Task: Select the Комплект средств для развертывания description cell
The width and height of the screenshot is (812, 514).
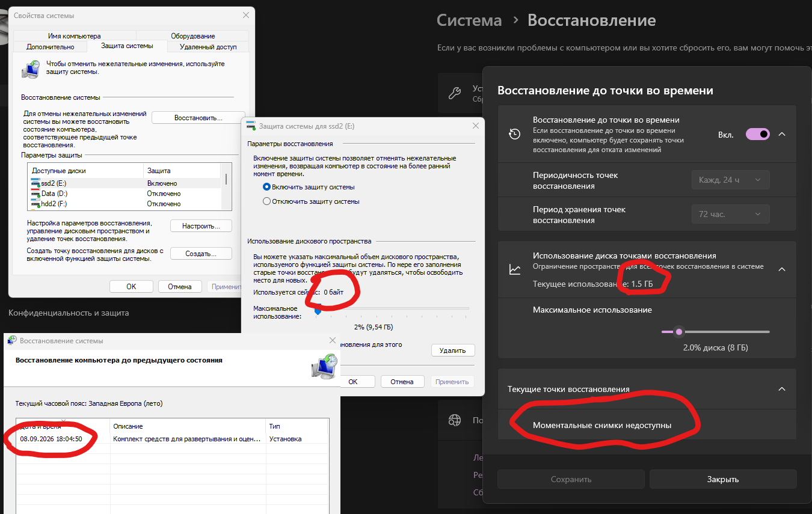Action: pos(189,439)
